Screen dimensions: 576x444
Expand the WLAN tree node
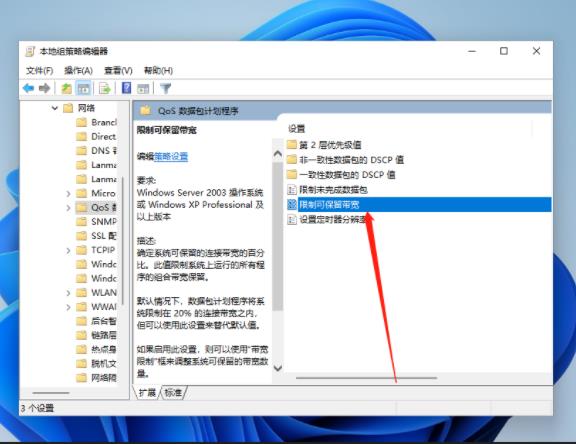point(68,293)
